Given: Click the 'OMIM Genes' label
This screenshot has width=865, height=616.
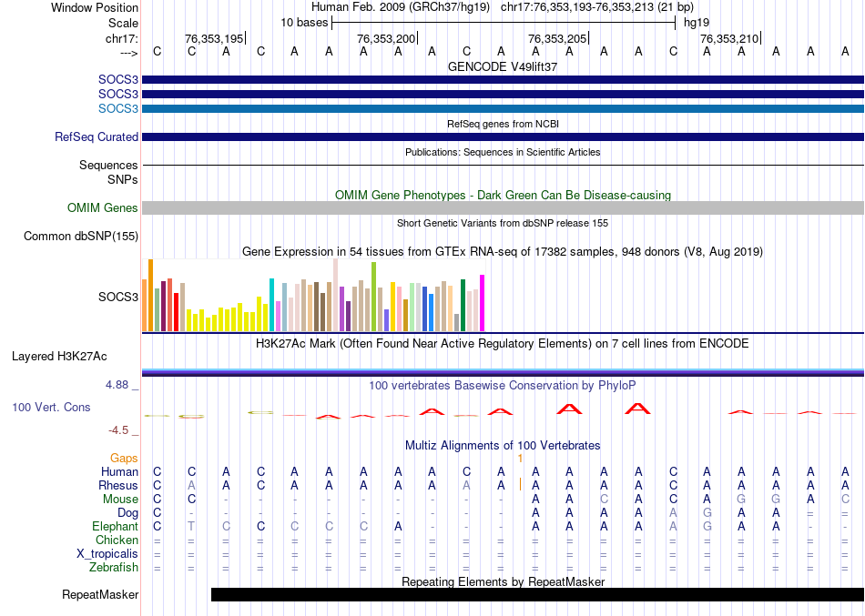Looking at the screenshot, I should (x=103, y=207).
